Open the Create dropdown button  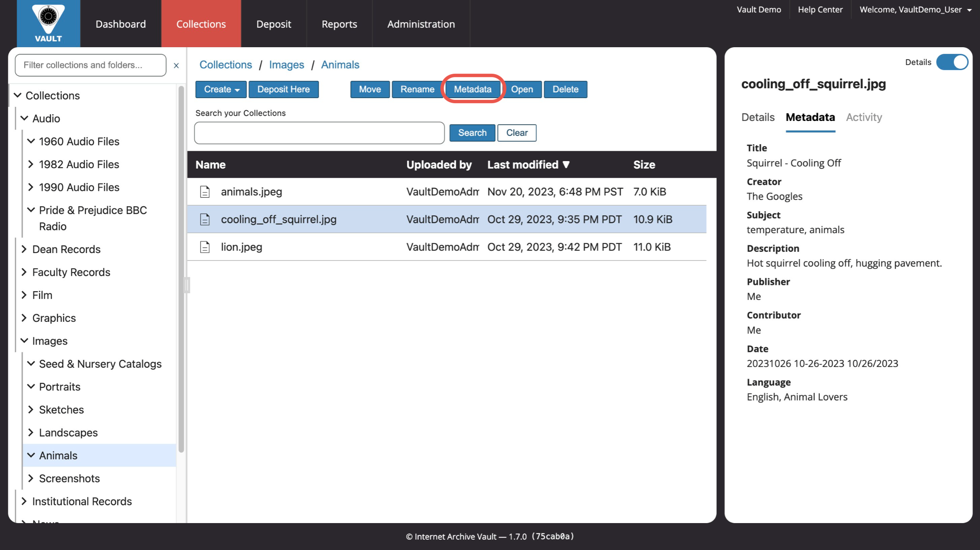(x=221, y=89)
